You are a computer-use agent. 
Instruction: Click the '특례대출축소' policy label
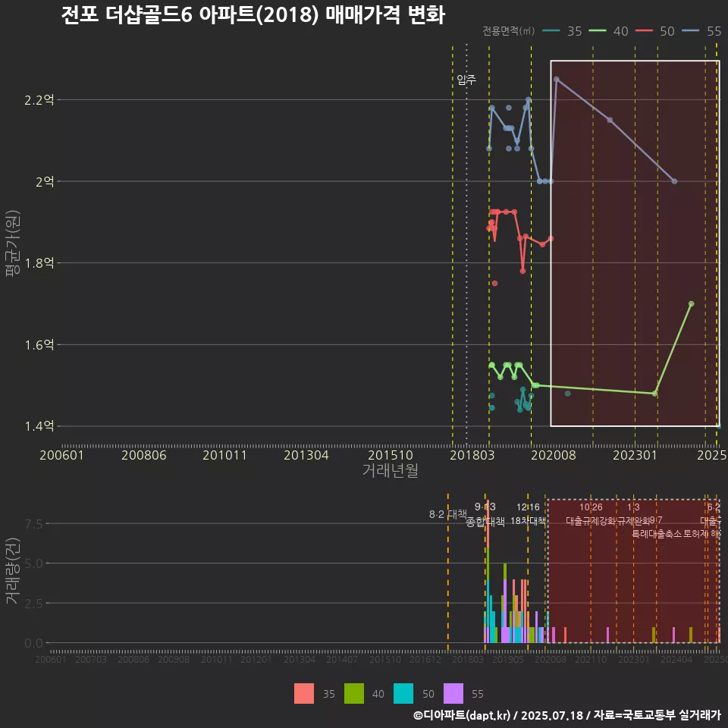[x=657, y=535]
